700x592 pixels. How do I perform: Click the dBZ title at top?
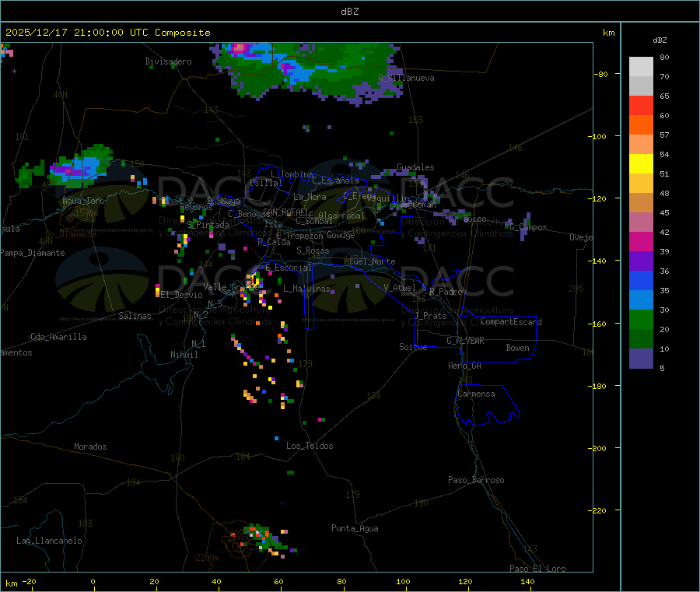349,12
